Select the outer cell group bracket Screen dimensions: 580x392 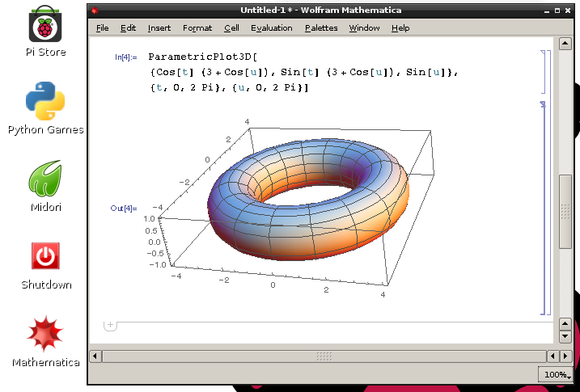point(548,183)
